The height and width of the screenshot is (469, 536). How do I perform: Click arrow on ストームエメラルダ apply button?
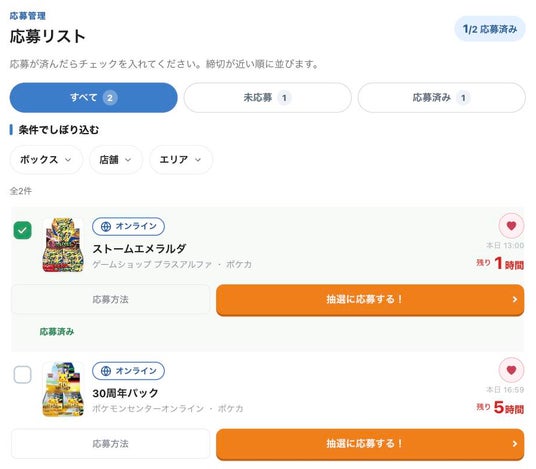[514, 299]
